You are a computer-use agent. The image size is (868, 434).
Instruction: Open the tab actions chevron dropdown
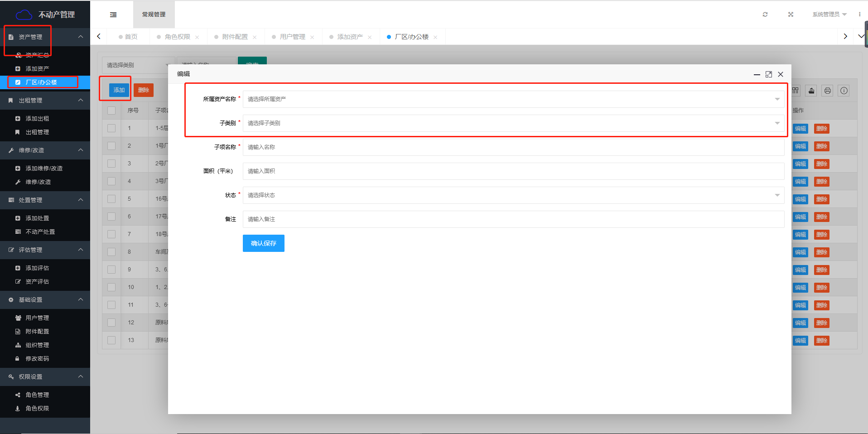[x=861, y=36]
